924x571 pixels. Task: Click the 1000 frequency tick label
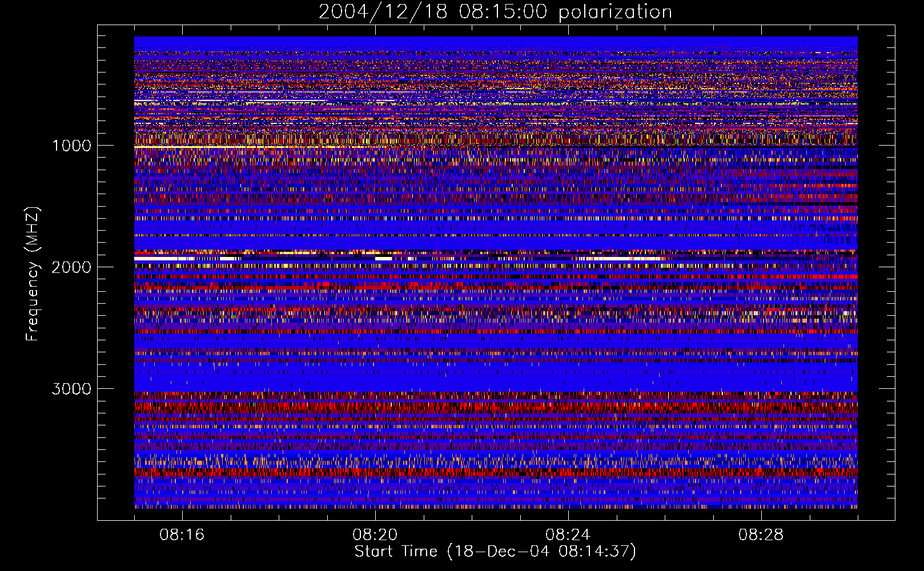coord(71,146)
